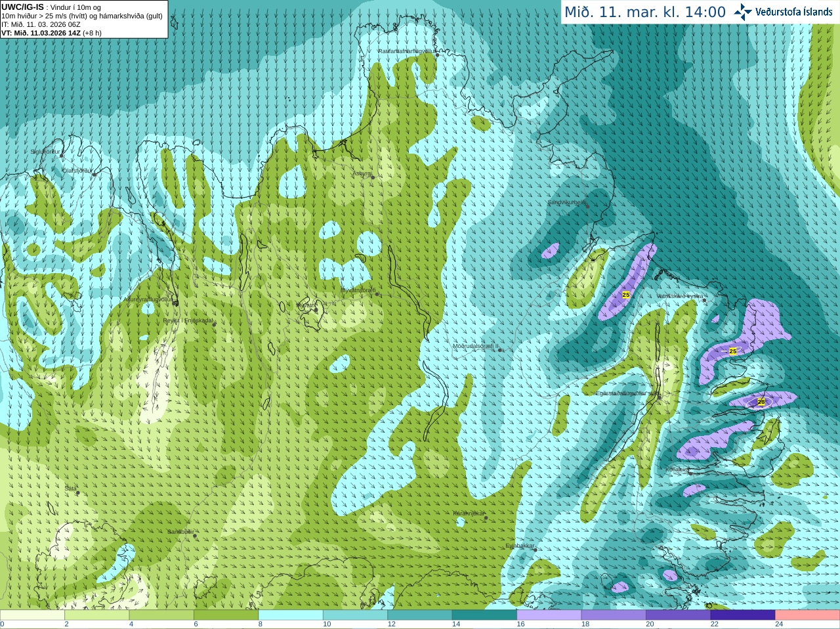This screenshot has height=629, width=840.
Task: Click the yellow 28 gust label east of Egilsstaðaflugvöllur
Action: [761, 401]
